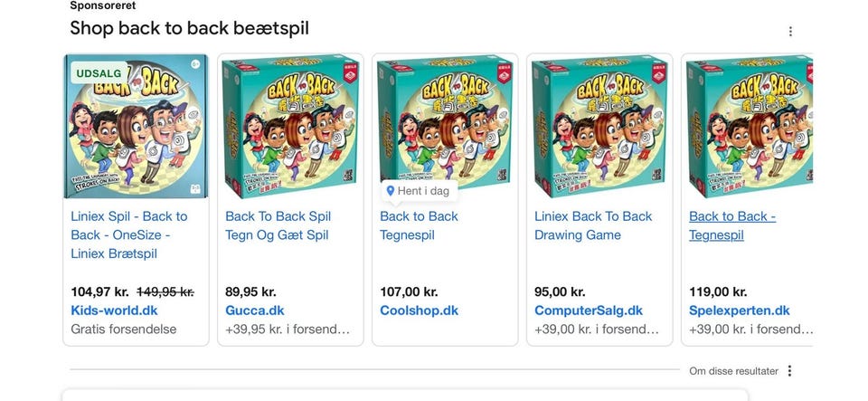868x401 pixels.
Task: Visit the Spelexperten.dk store link
Action: click(739, 310)
